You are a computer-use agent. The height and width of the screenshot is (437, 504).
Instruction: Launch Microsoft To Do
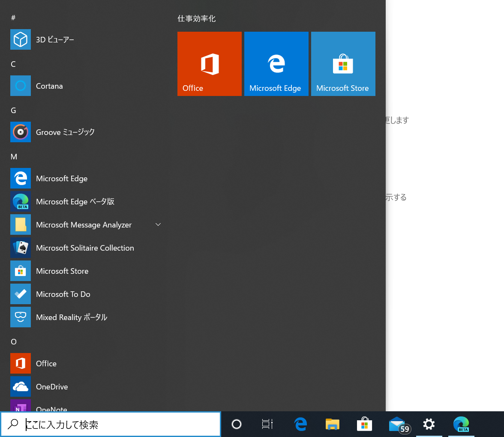tap(87, 294)
